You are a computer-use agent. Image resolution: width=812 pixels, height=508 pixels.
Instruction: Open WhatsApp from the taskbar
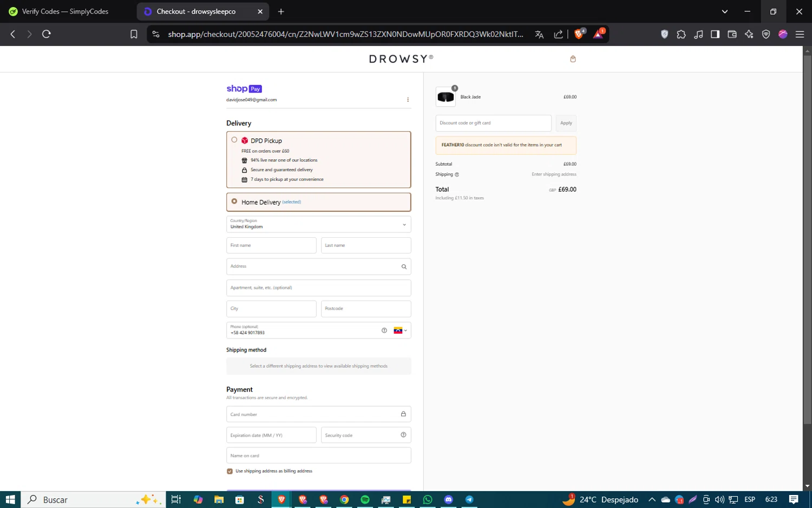coord(428,499)
